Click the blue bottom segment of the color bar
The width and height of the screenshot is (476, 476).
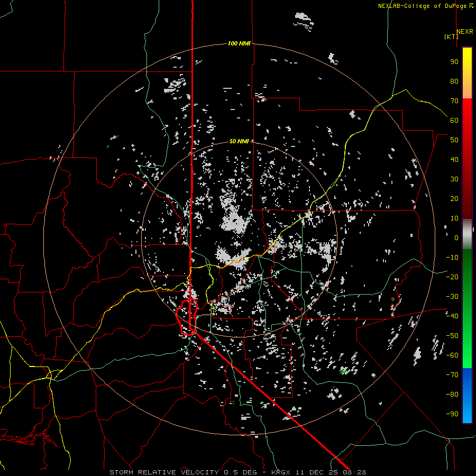click(x=467, y=396)
